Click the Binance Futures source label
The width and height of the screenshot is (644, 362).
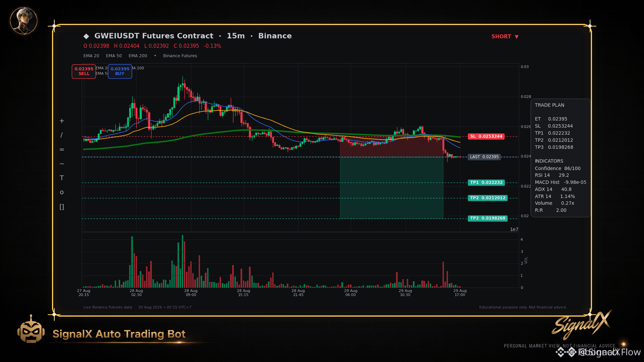pos(180,56)
